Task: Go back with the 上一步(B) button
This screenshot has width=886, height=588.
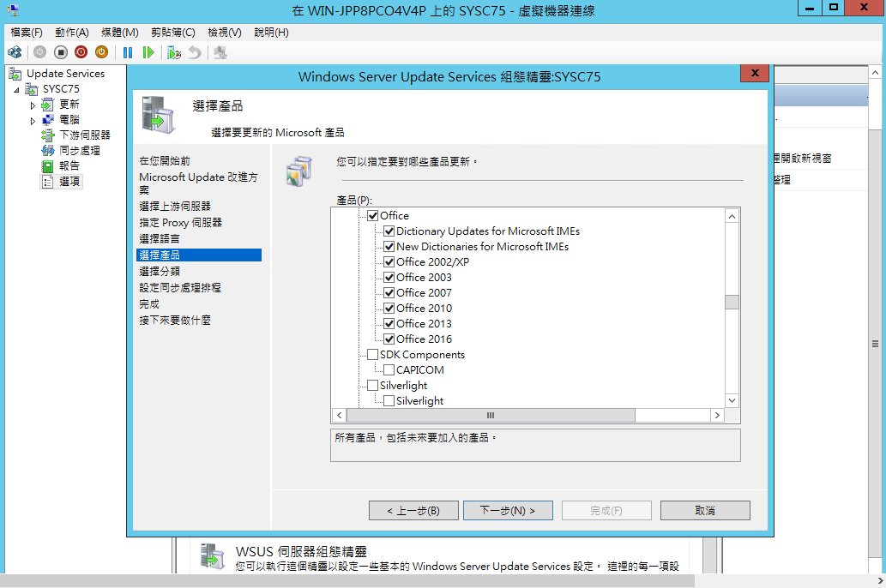Action: (413, 511)
